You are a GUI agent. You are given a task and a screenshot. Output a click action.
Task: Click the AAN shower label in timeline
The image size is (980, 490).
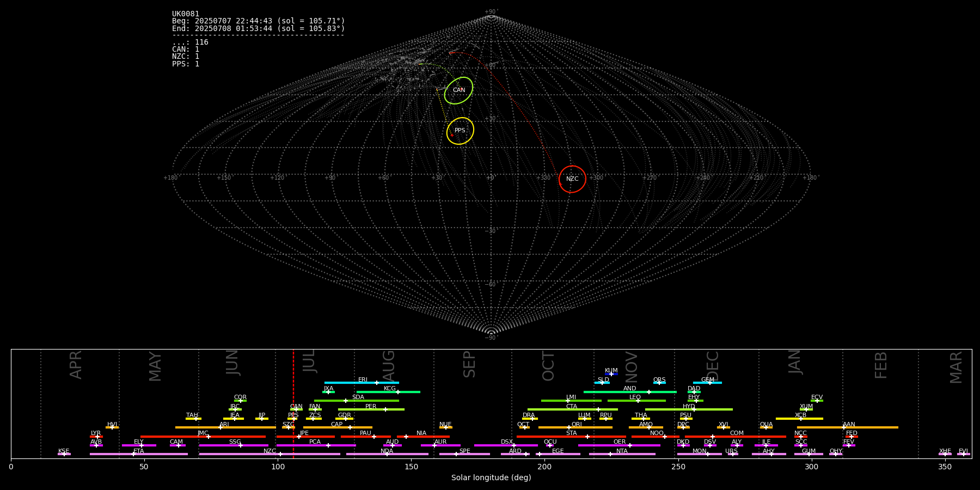point(849,425)
